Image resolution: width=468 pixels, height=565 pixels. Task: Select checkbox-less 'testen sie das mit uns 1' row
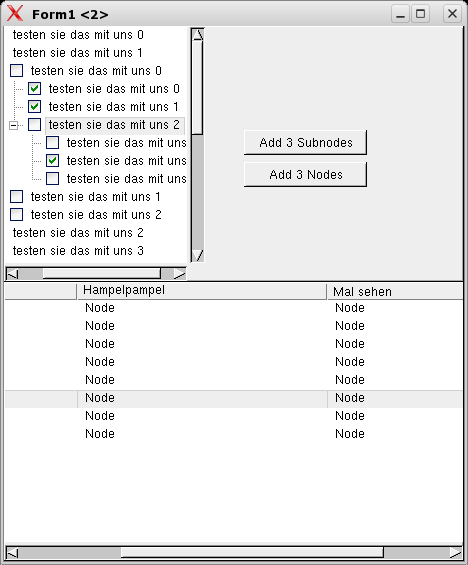tap(77, 53)
